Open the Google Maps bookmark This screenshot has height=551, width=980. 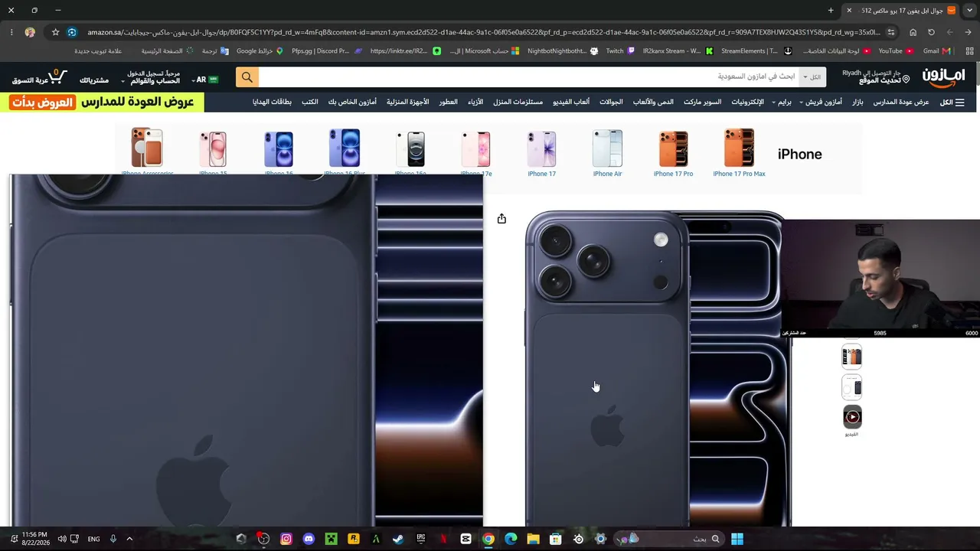click(260, 51)
